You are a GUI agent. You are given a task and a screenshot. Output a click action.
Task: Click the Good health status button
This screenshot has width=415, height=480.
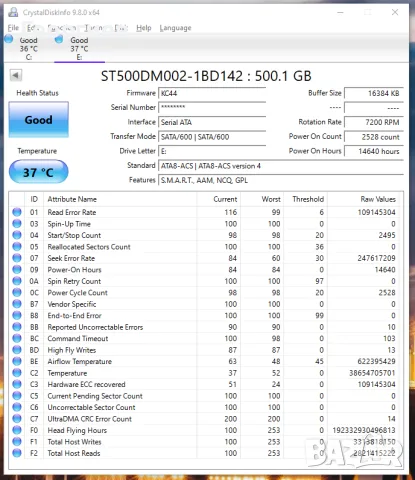(39, 120)
